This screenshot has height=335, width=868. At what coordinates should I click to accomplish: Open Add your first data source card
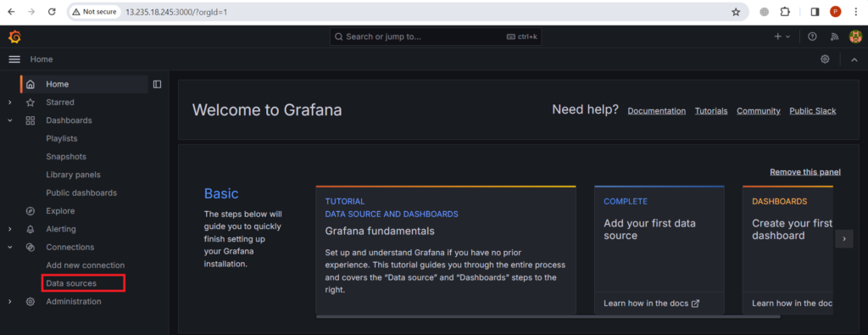[x=659, y=249]
